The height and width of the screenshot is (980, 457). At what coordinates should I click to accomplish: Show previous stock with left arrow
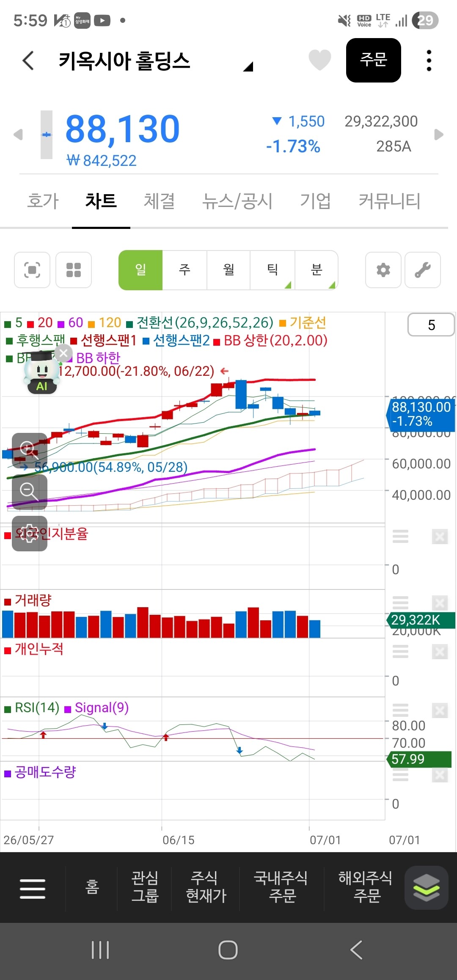[x=18, y=135]
